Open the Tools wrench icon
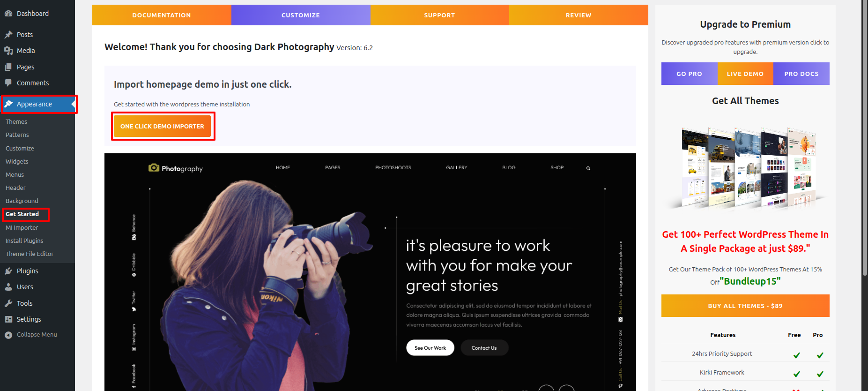868x391 pixels. tap(8, 303)
